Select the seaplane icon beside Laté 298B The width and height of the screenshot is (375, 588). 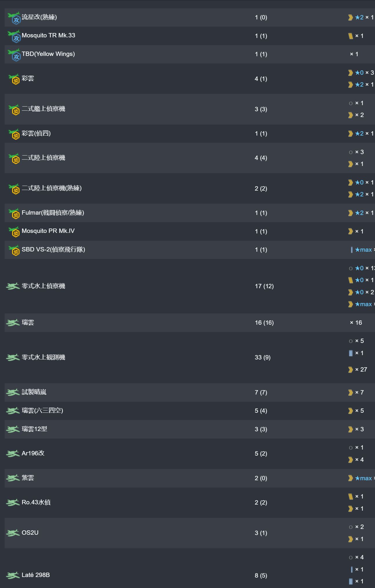tap(13, 575)
